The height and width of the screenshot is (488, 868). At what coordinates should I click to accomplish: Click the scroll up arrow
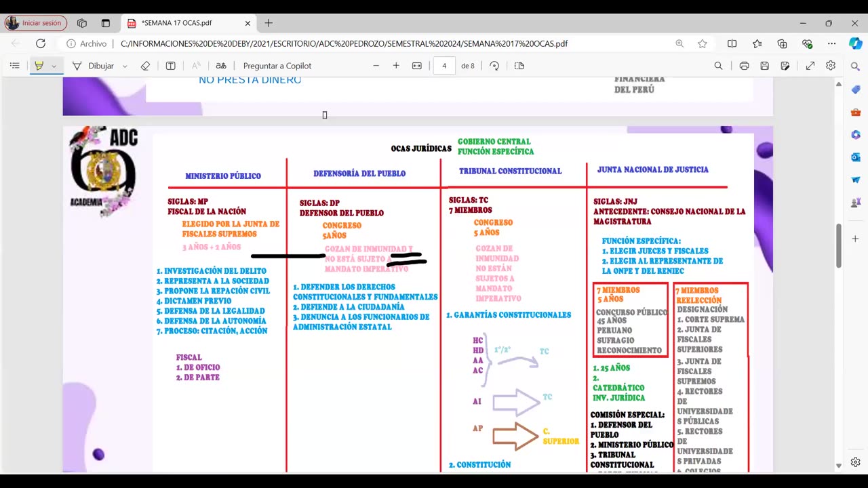coord(839,86)
